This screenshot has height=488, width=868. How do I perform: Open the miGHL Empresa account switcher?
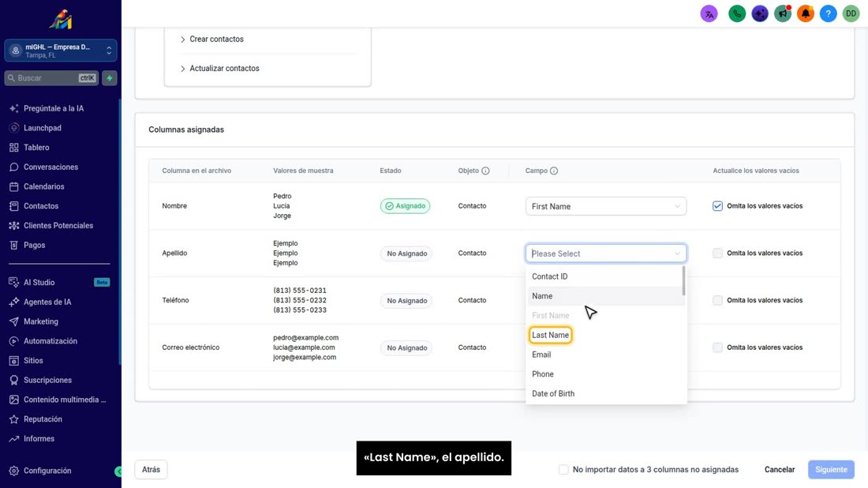60,51
